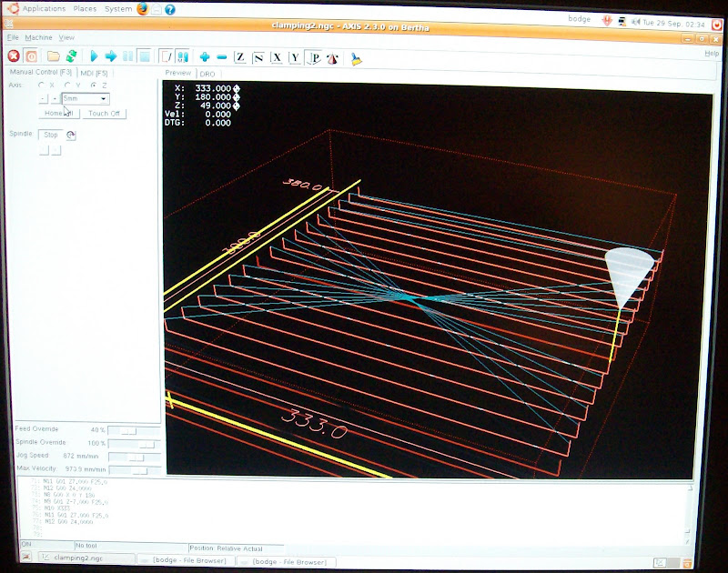
Task: Zoom in on the preview
Action: click(205, 57)
